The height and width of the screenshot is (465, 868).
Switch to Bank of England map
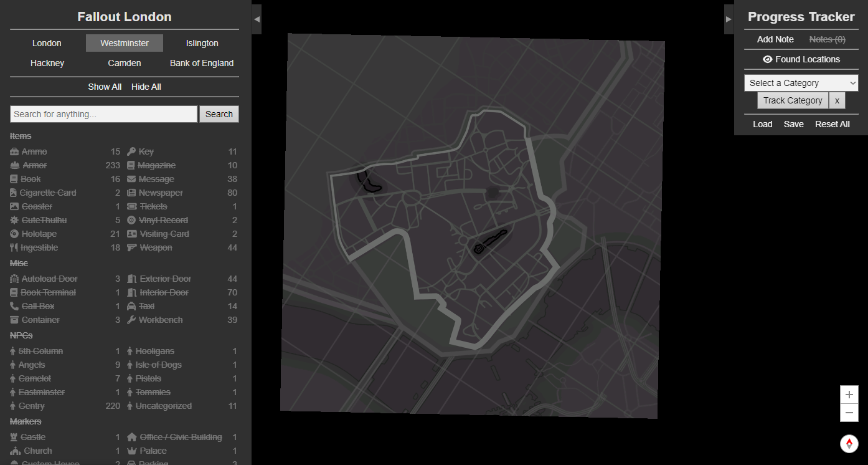point(202,63)
